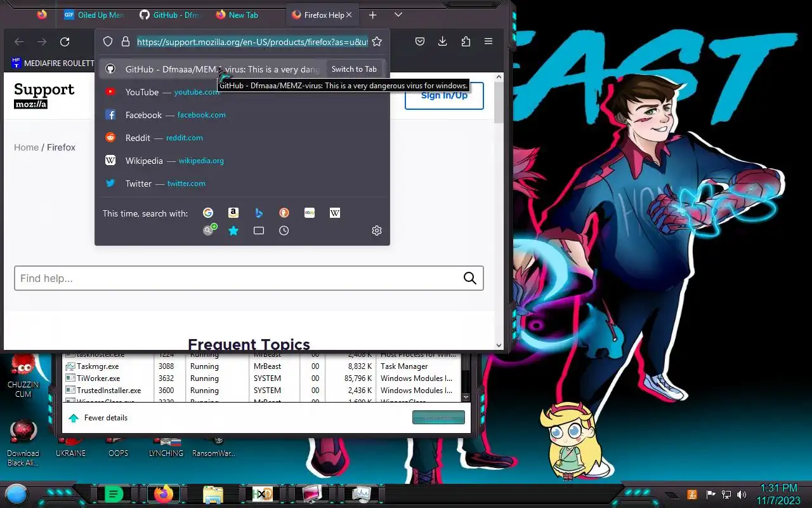Click the tracking protection shield icon
The image size is (812, 508).
(x=108, y=41)
